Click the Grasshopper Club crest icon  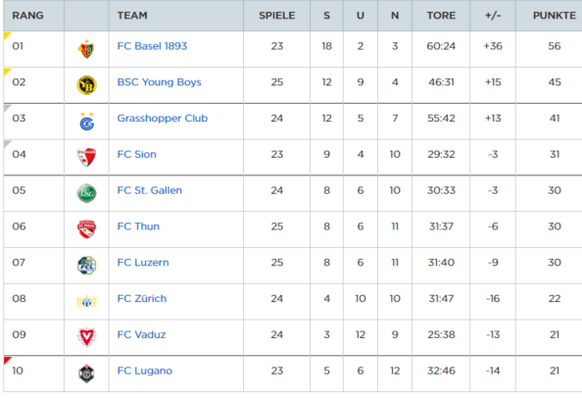[x=86, y=121]
